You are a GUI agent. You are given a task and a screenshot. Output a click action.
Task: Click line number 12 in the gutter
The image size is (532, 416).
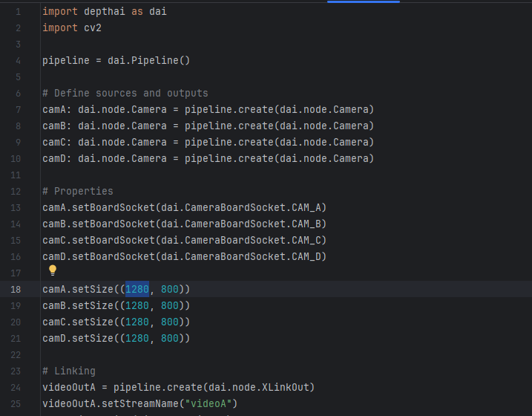pyautogui.click(x=16, y=191)
